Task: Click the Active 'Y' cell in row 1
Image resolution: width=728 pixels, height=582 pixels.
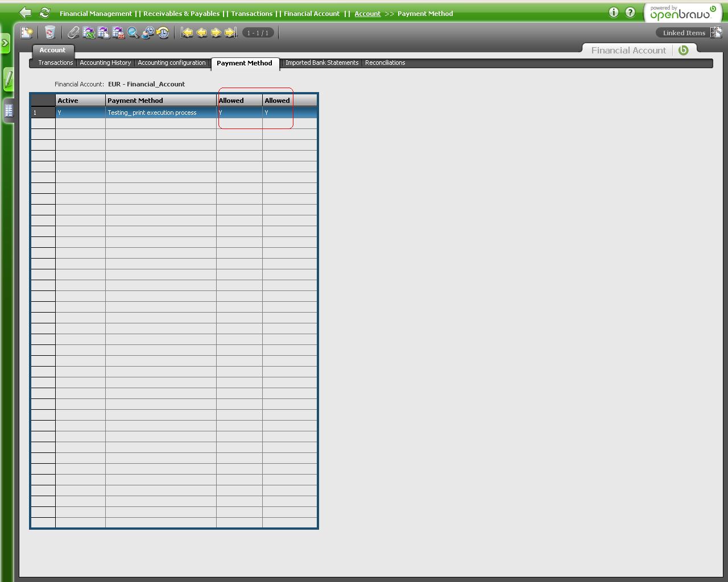Action: pos(80,113)
